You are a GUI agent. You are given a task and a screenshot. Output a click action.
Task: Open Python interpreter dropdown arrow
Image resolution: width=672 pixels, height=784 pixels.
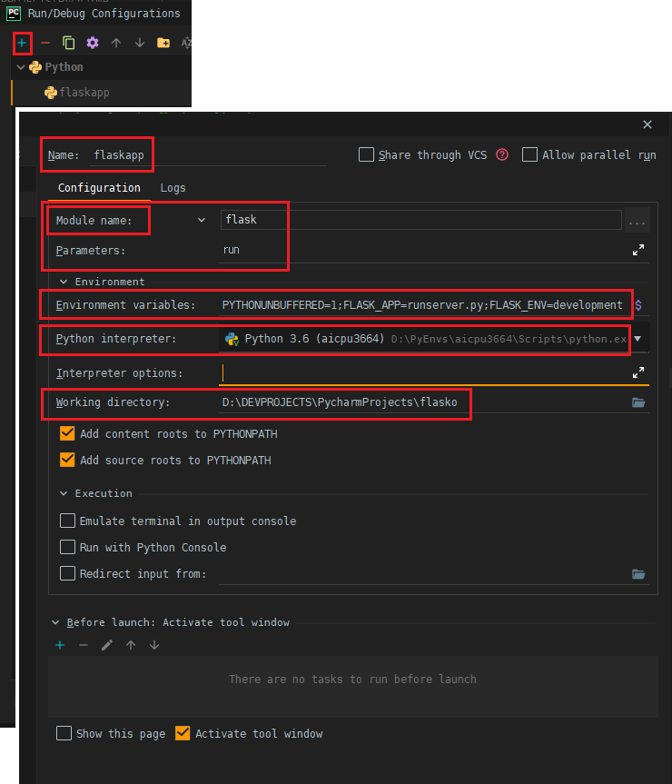click(638, 339)
